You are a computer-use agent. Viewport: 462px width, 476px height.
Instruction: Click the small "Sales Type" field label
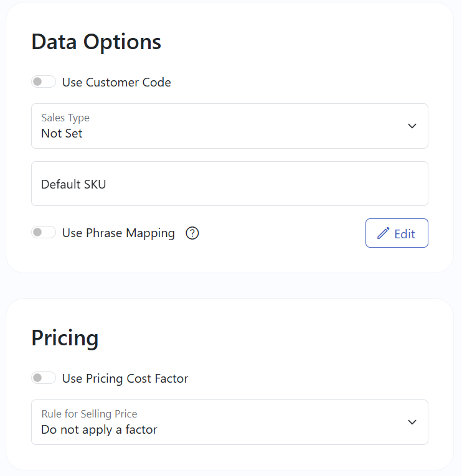coord(65,118)
